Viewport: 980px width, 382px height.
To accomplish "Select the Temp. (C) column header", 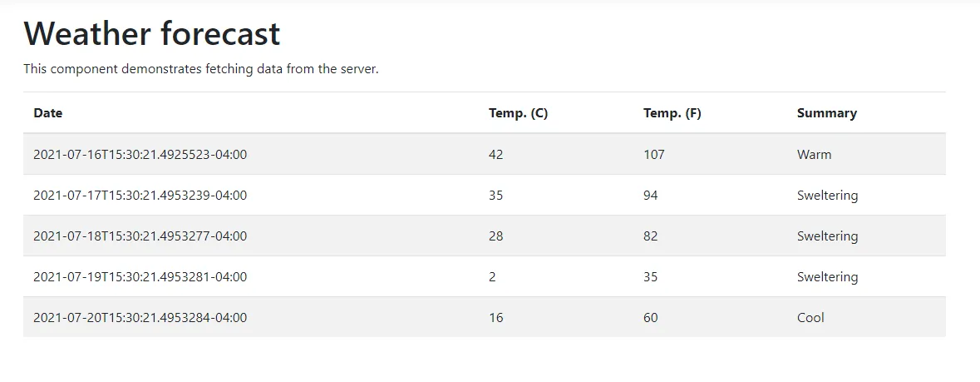I will 518,113.
